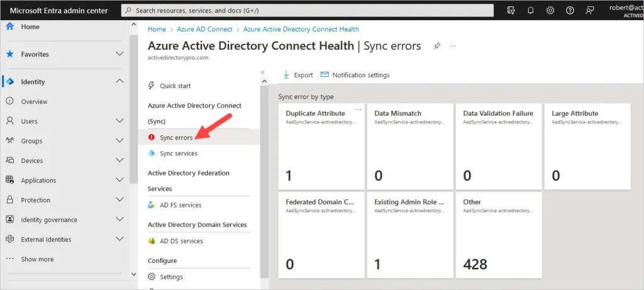Open the Cloud Shell icon in top bar
The height and width of the screenshot is (290, 644).
(511, 11)
